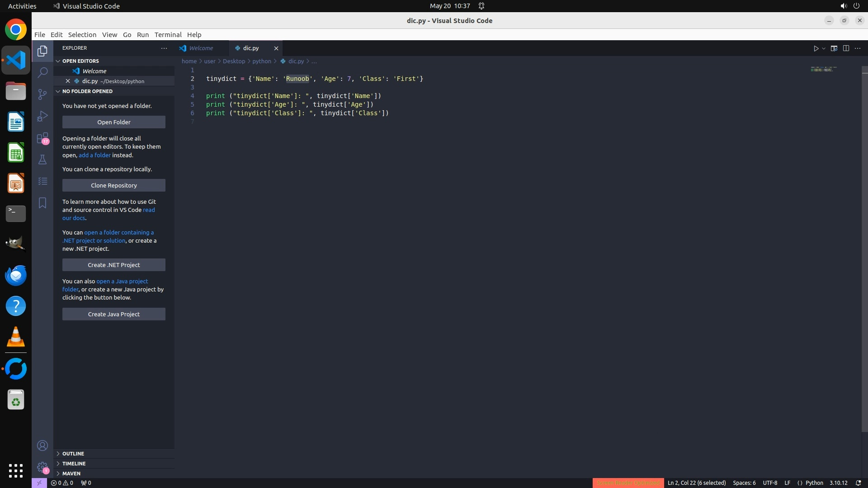Expand the Timeline section
Viewport: 868px width, 488px height.
[x=74, y=463]
